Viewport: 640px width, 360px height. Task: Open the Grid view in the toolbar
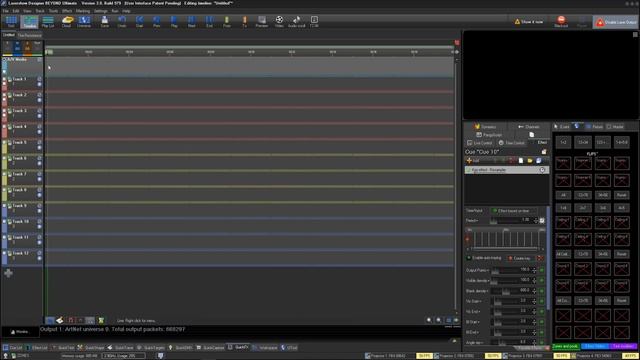11,22
